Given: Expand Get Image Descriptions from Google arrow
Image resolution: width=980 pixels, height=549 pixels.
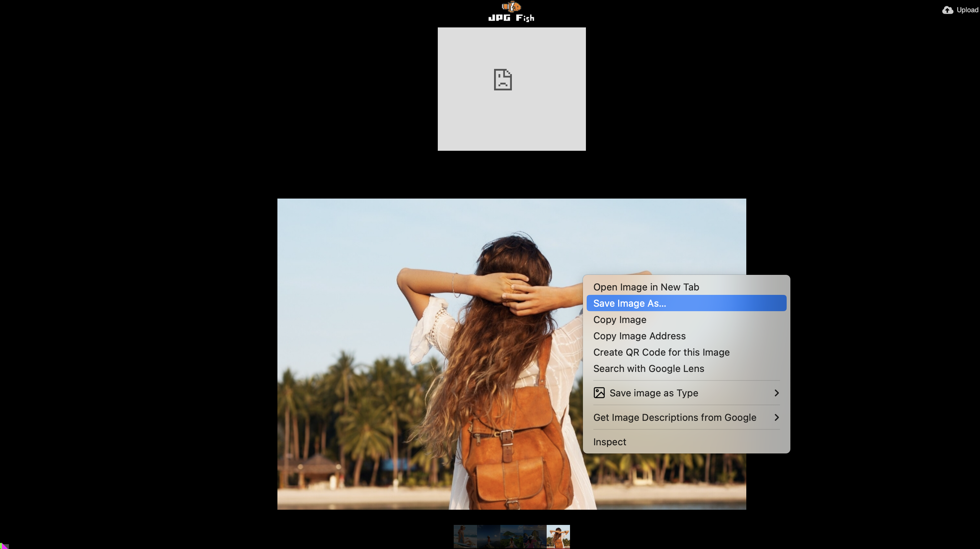Looking at the screenshot, I should point(776,417).
